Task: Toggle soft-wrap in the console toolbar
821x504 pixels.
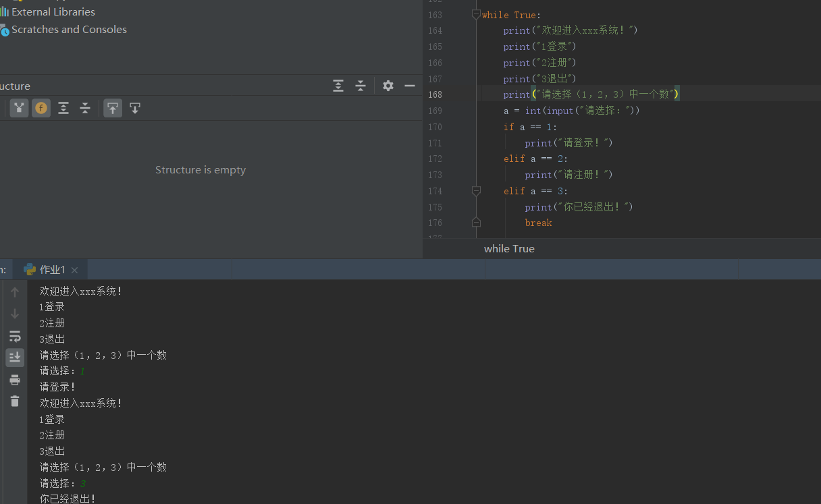Action: click(15, 336)
